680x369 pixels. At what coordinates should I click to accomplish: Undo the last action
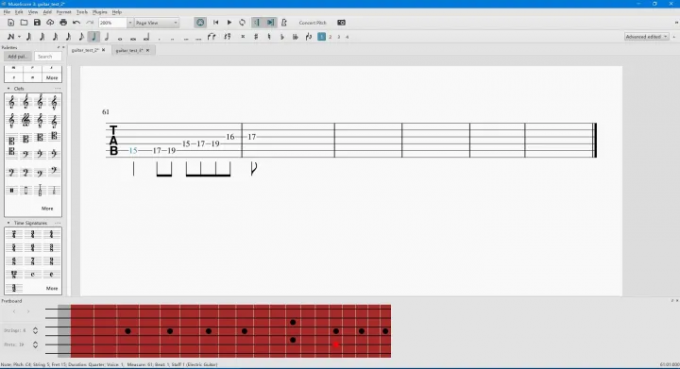76,23
